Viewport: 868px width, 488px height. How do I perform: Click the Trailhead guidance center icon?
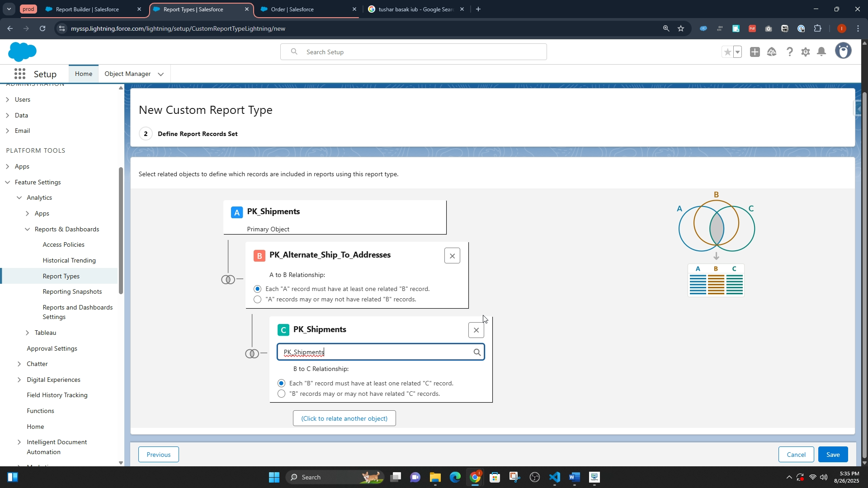coord(772,52)
